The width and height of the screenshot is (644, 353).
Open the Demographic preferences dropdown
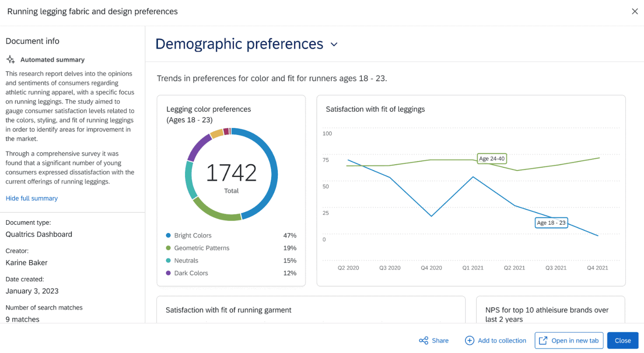click(x=334, y=44)
